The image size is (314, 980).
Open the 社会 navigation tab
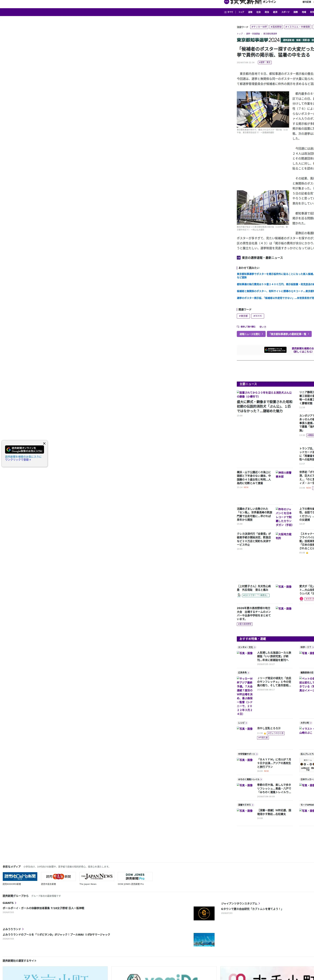pyautogui.click(x=258, y=12)
